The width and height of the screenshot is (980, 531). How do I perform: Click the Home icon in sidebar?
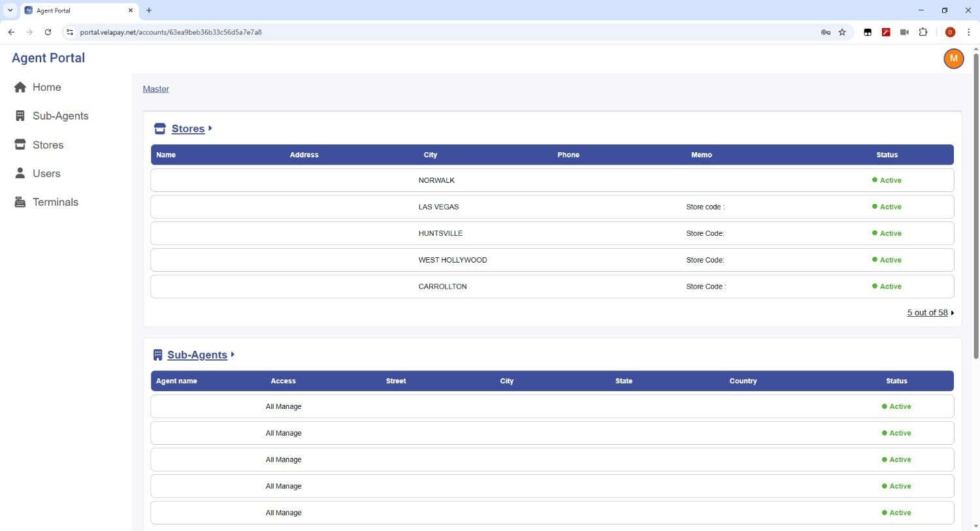pyautogui.click(x=20, y=88)
